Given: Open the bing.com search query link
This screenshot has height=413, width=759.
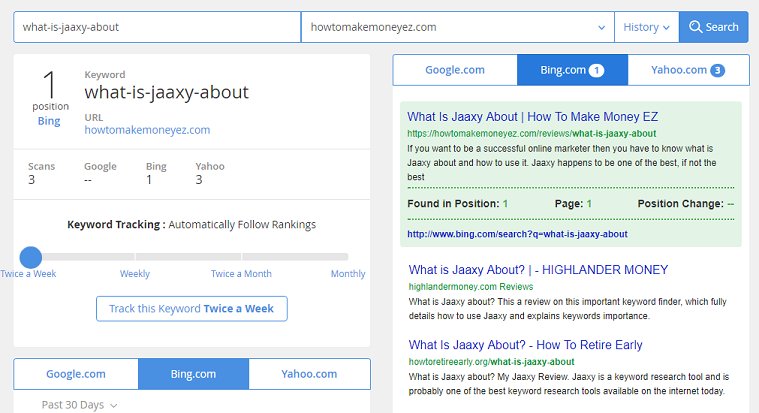Looking at the screenshot, I should coord(517,234).
